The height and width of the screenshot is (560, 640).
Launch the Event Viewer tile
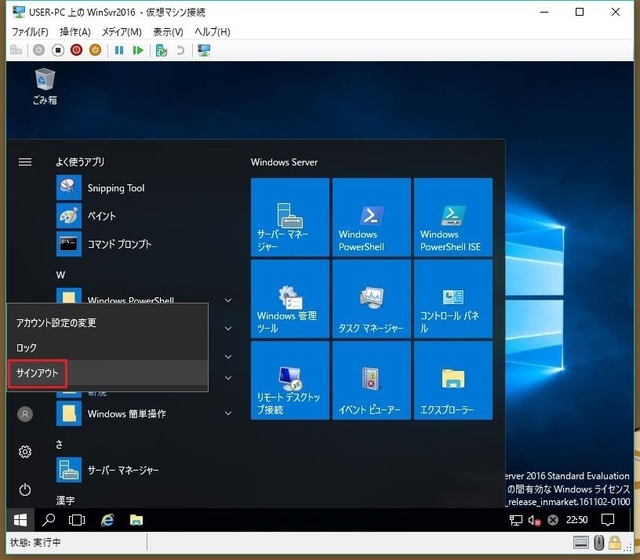[371, 381]
